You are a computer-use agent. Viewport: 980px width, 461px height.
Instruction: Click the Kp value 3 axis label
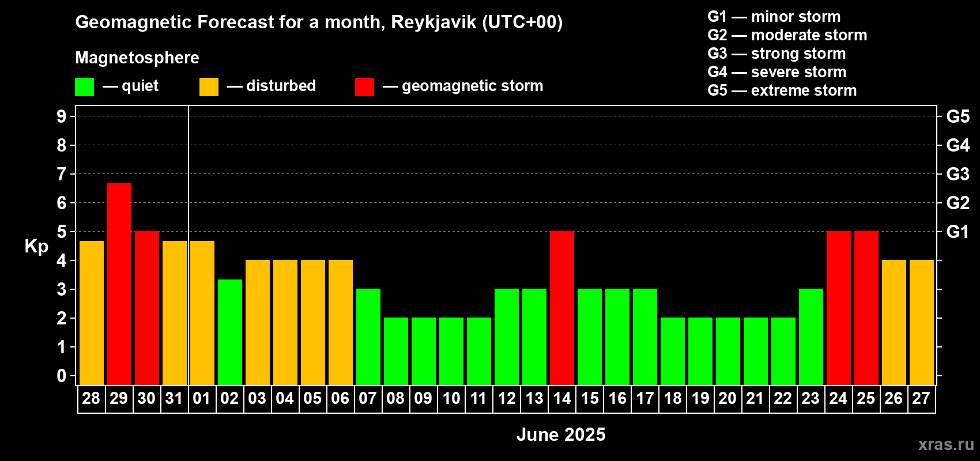tap(62, 289)
